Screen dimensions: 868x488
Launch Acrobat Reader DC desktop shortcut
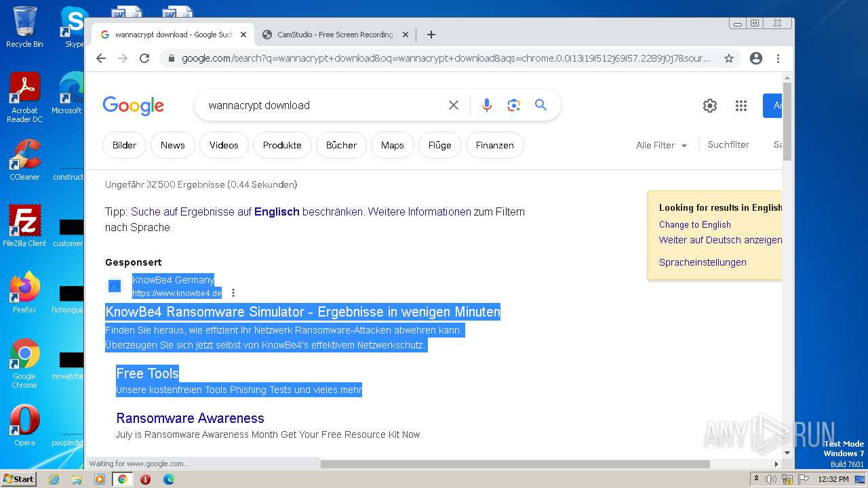[24, 98]
